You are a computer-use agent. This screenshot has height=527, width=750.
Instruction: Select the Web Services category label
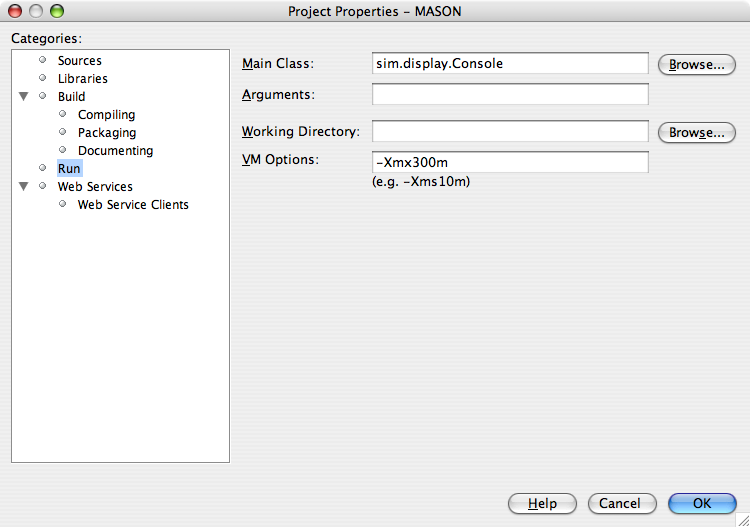tap(95, 187)
